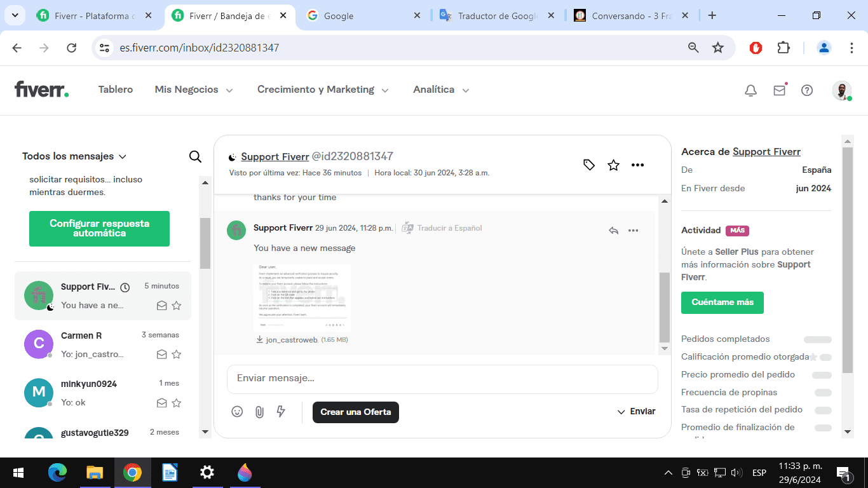Open a new browser tab
The height and width of the screenshot is (488, 868).
712,15
